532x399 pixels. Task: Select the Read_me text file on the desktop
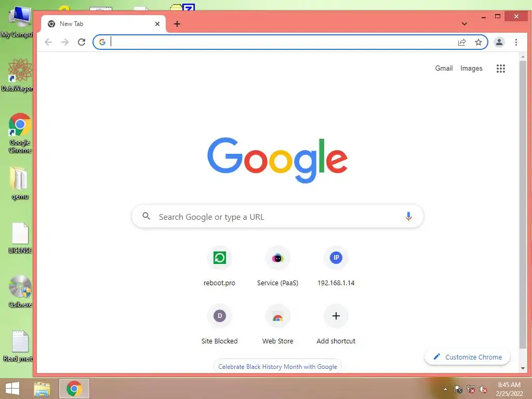point(18,346)
